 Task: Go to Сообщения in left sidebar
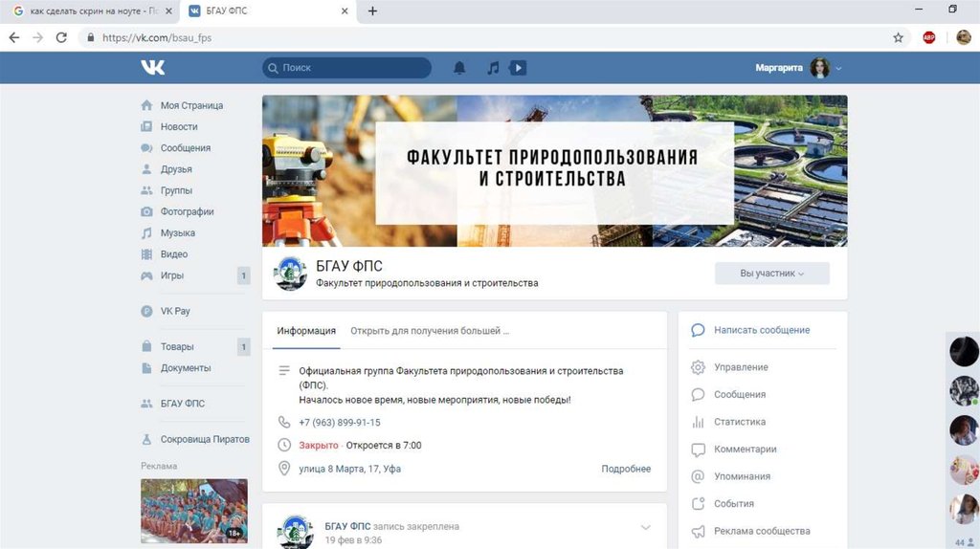185,148
